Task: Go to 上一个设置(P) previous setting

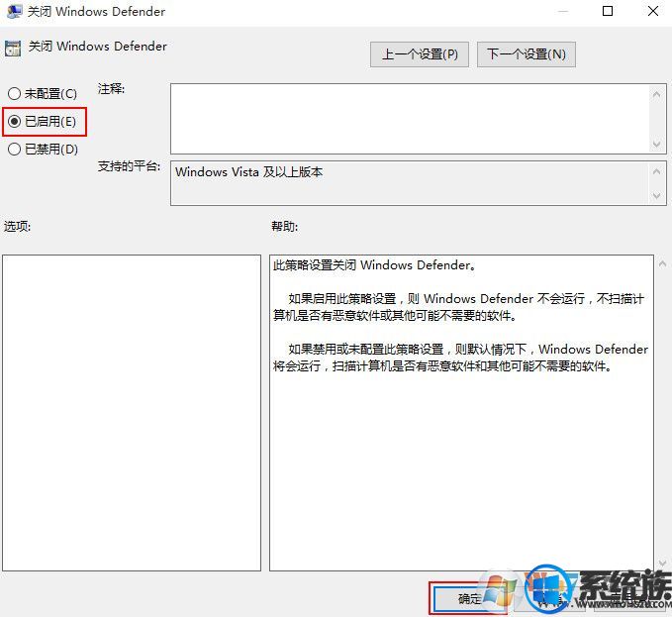Action: 420,54
